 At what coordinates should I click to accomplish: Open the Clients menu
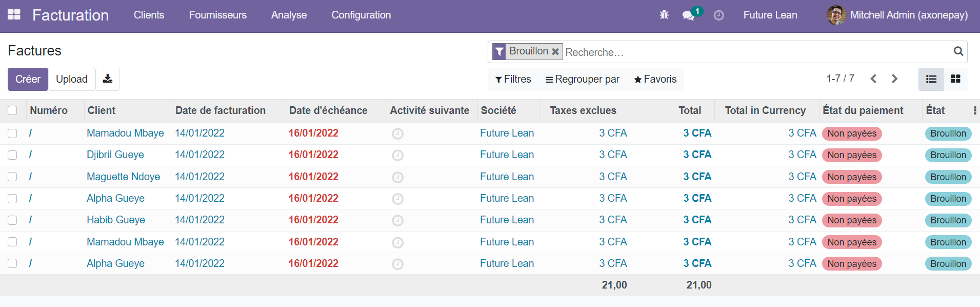pos(149,15)
